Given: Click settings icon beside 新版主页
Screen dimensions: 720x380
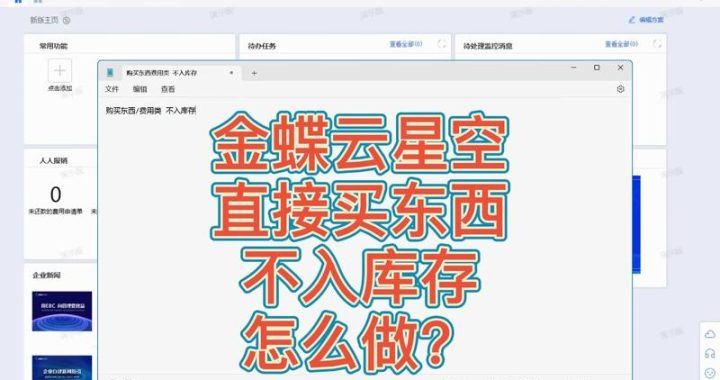Looking at the screenshot, I should click(67, 20).
